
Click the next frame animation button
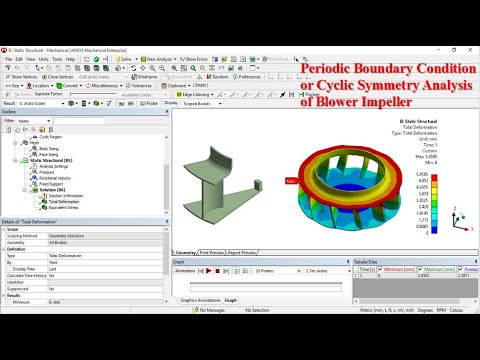click(226, 271)
